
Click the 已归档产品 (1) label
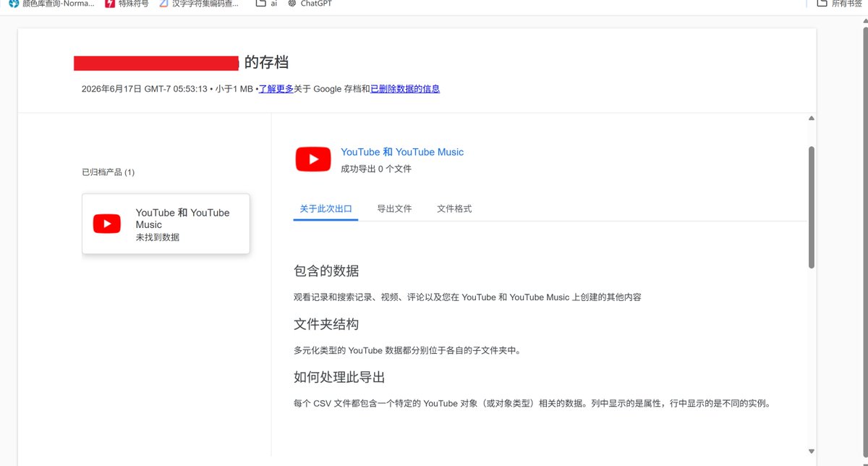click(x=109, y=172)
